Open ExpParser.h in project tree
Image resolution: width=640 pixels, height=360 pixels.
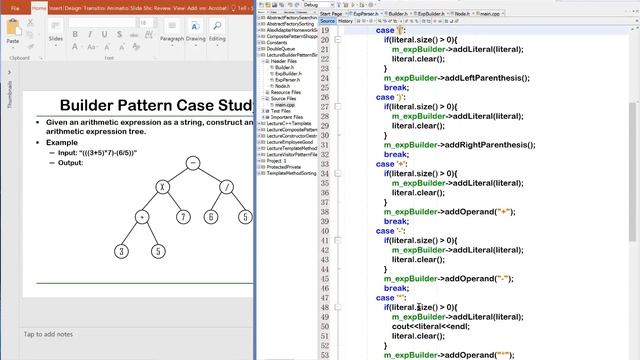(287, 80)
